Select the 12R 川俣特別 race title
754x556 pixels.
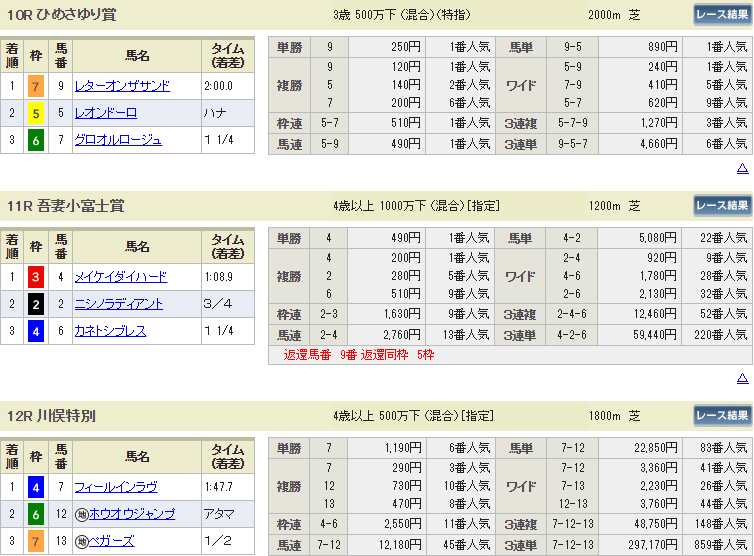[x=51, y=416]
